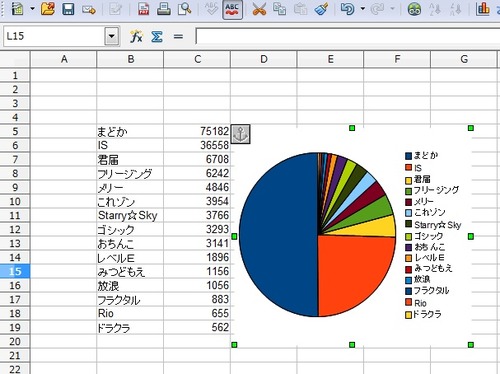500x374 pixels.
Task: Click the IS legend color swatch
Action: coord(409,168)
